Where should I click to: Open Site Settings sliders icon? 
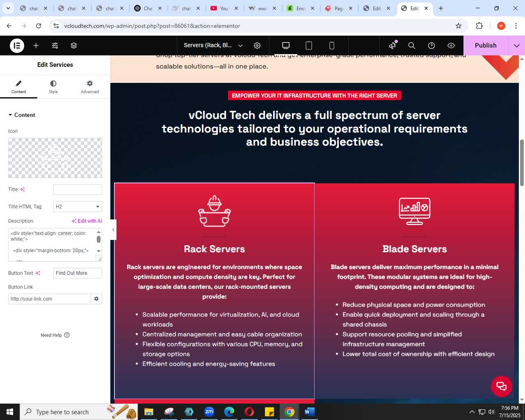(55, 46)
